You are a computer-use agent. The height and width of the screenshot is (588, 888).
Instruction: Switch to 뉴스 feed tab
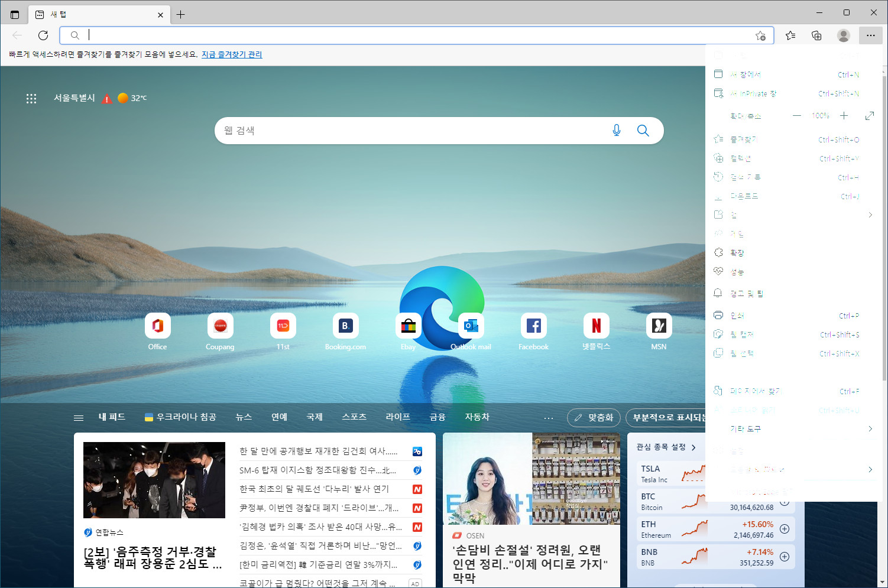pos(244,417)
